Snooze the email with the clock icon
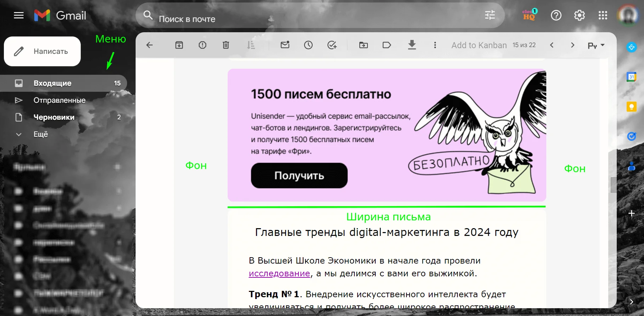Viewport: 644px width, 316px height. point(308,45)
